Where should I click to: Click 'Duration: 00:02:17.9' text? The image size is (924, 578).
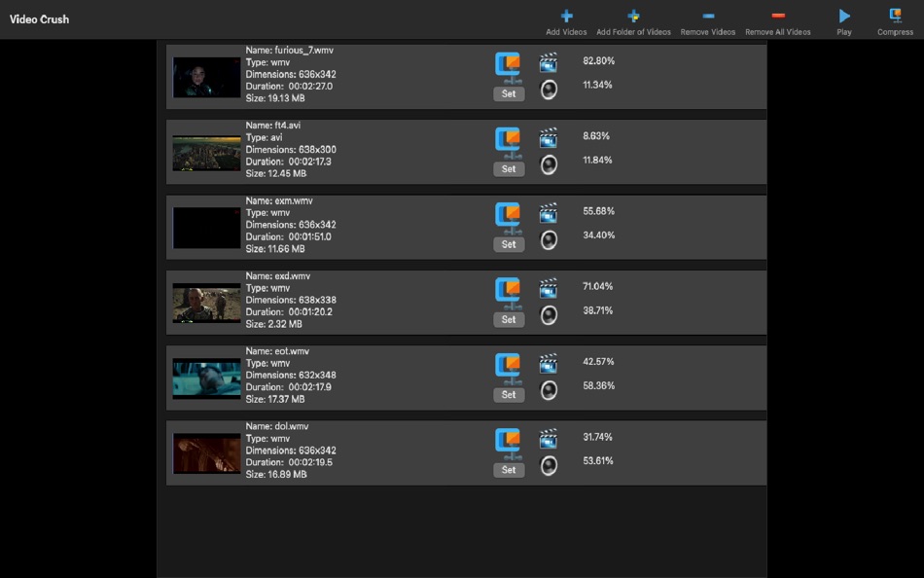pos(289,387)
